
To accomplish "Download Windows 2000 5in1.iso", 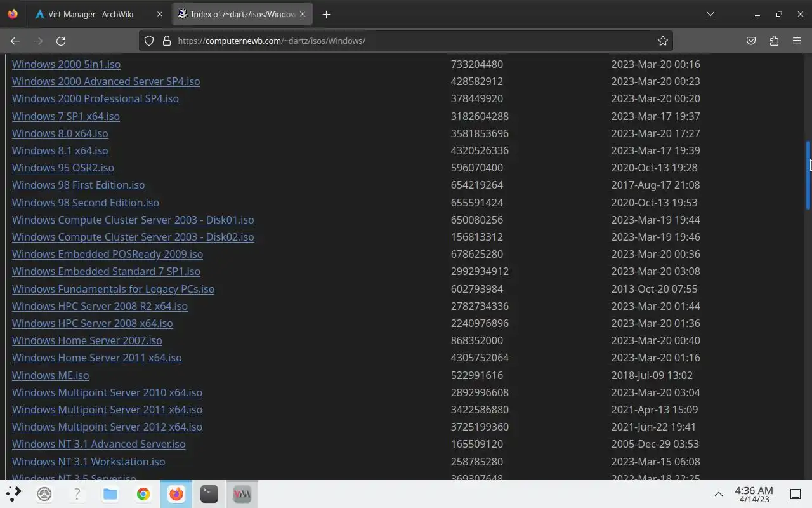I will tap(66, 64).
